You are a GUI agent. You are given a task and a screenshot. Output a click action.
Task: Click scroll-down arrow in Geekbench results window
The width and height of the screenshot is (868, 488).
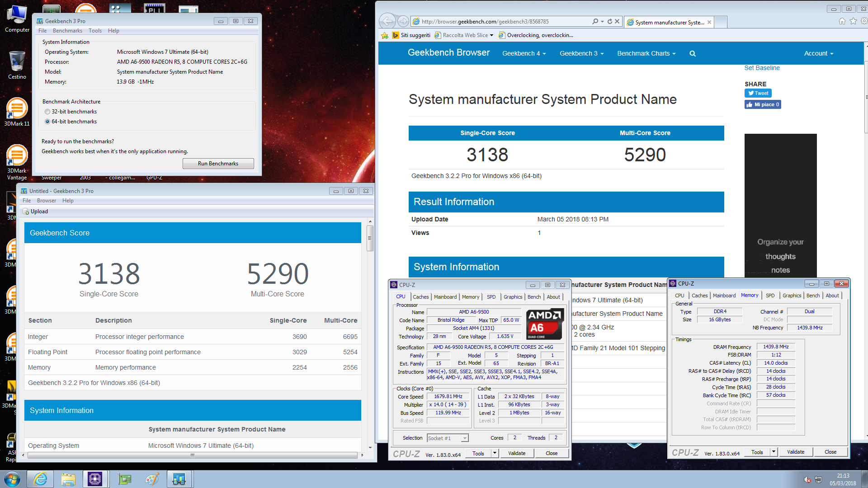370,447
